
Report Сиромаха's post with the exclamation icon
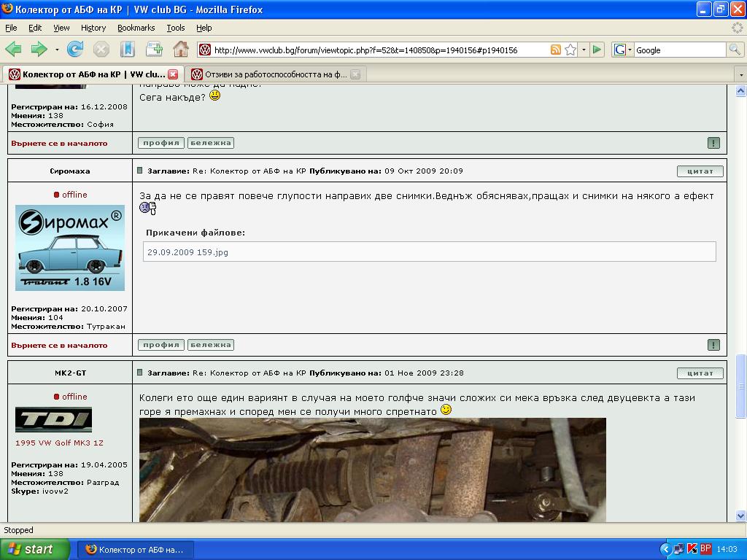point(713,345)
